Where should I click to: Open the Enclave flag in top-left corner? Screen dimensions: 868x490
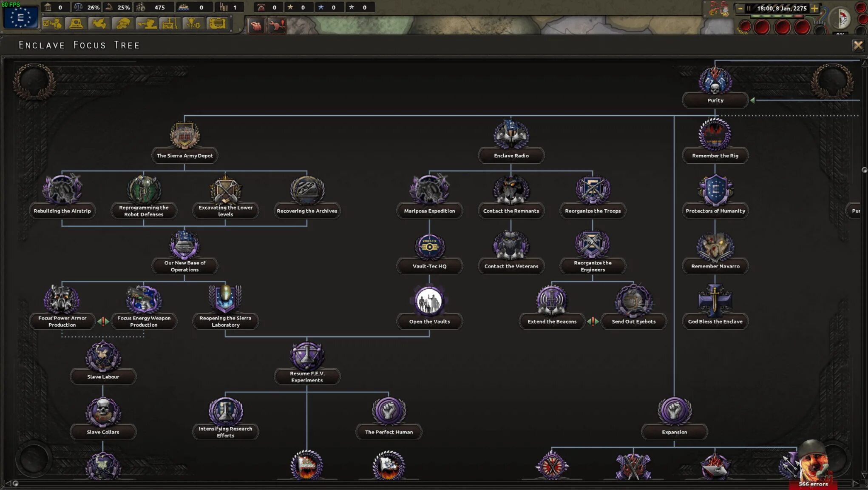(x=20, y=17)
